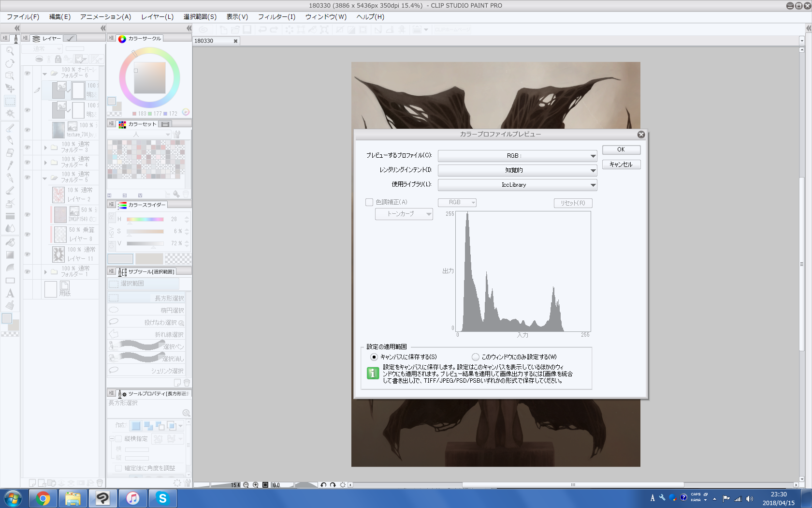The image size is (812, 508).
Task: Select the Gradient tool
Action: tap(10, 255)
